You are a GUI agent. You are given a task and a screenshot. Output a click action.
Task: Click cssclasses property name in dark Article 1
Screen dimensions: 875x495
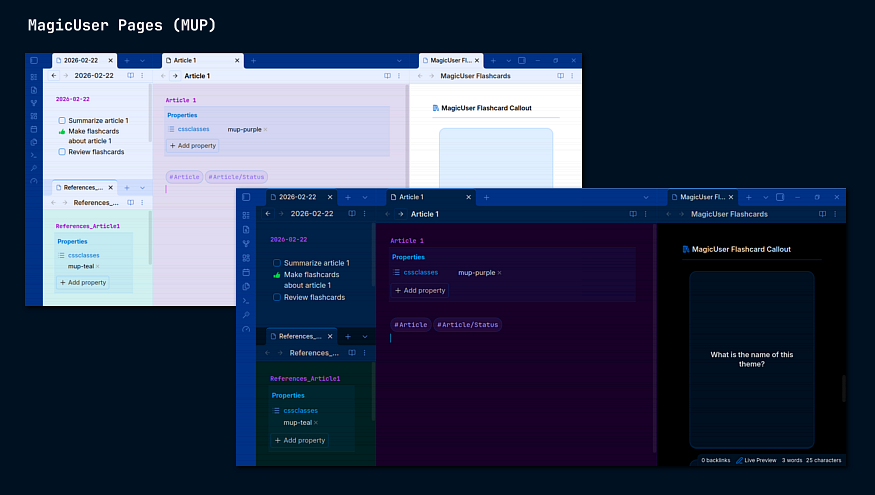click(421, 272)
